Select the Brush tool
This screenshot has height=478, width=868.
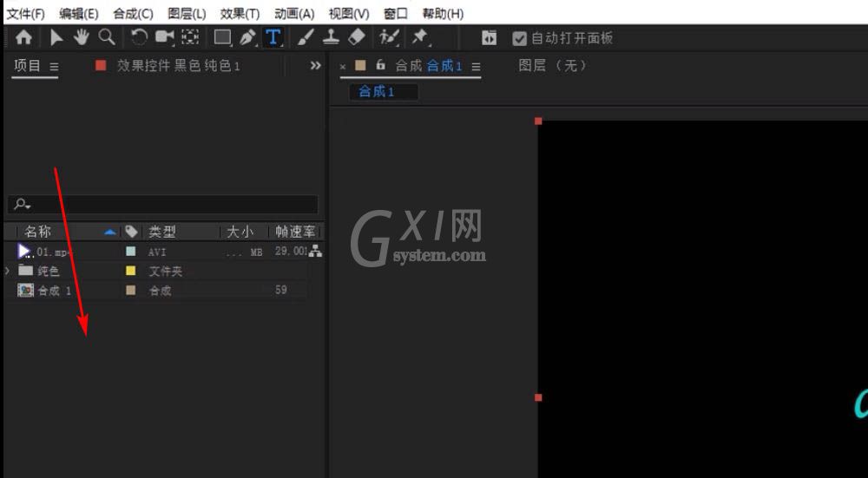click(305, 37)
